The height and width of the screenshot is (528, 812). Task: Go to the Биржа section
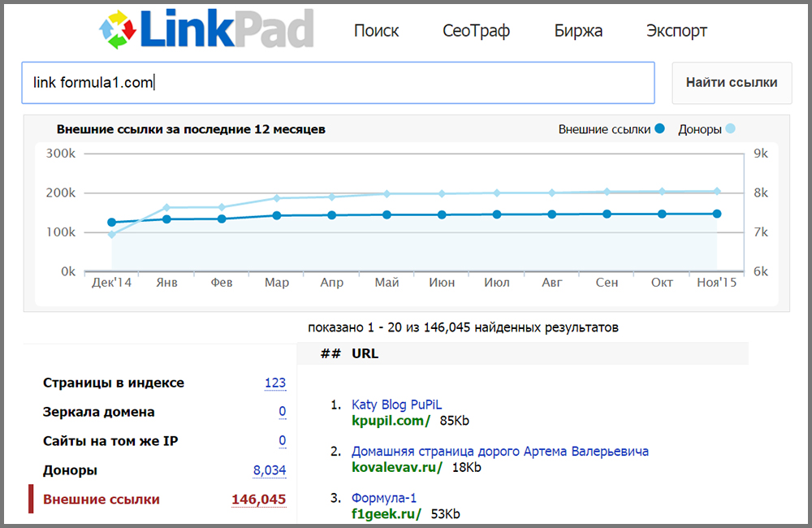tap(578, 32)
